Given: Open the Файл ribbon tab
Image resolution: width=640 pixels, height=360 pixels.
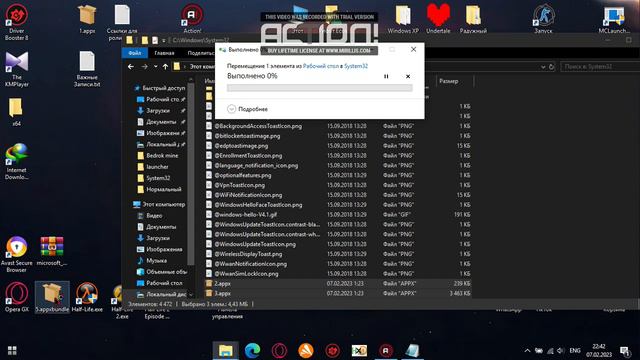Looking at the screenshot, I should [x=135, y=53].
